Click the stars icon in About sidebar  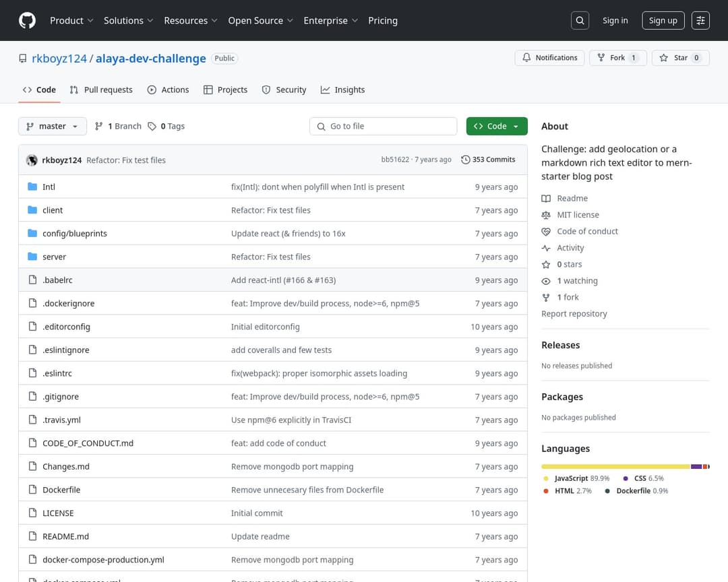pos(546,265)
